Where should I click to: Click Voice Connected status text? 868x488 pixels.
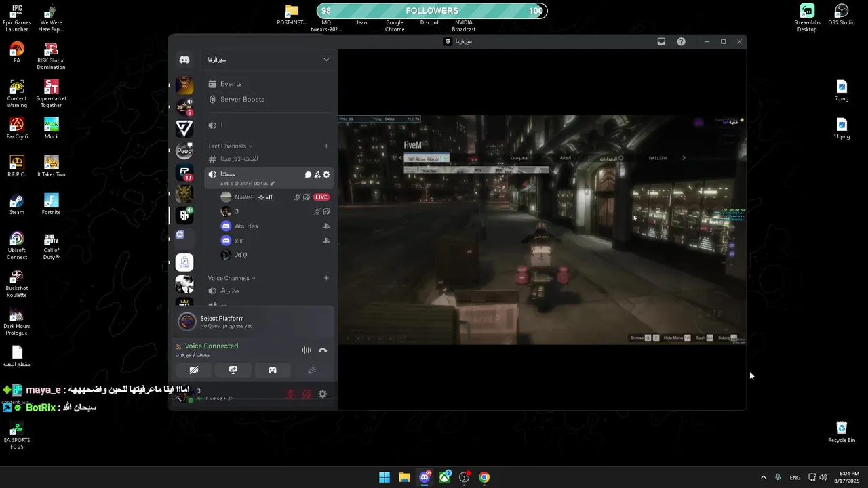coord(212,346)
